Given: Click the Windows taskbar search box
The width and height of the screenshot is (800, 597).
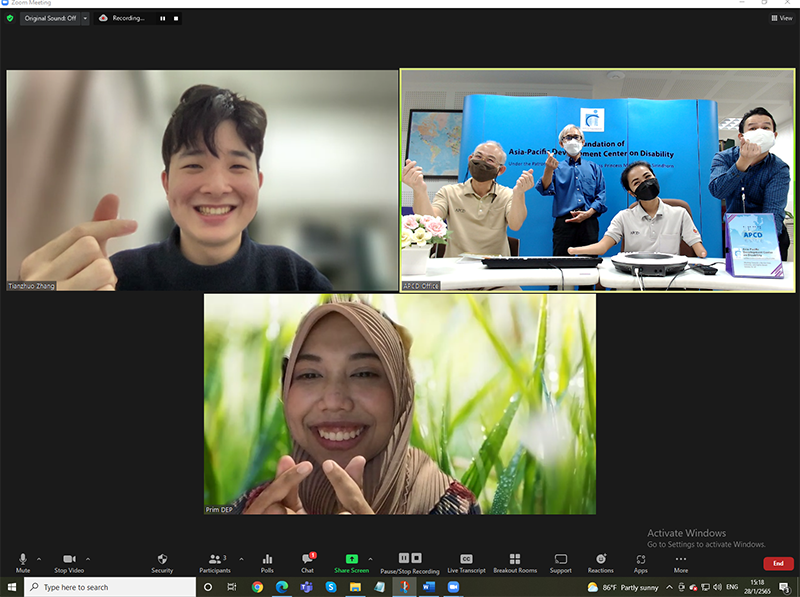Looking at the screenshot, I should point(110,587).
